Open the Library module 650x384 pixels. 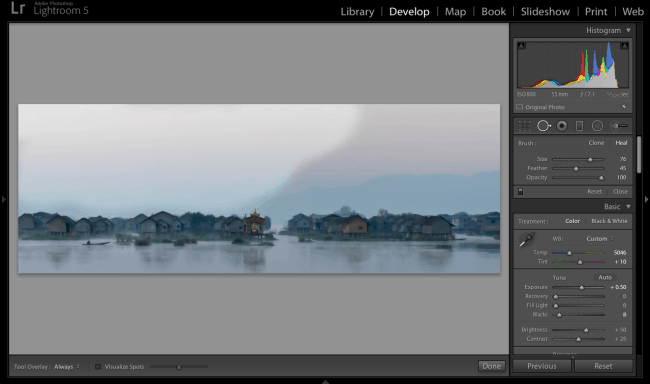click(x=357, y=12)
